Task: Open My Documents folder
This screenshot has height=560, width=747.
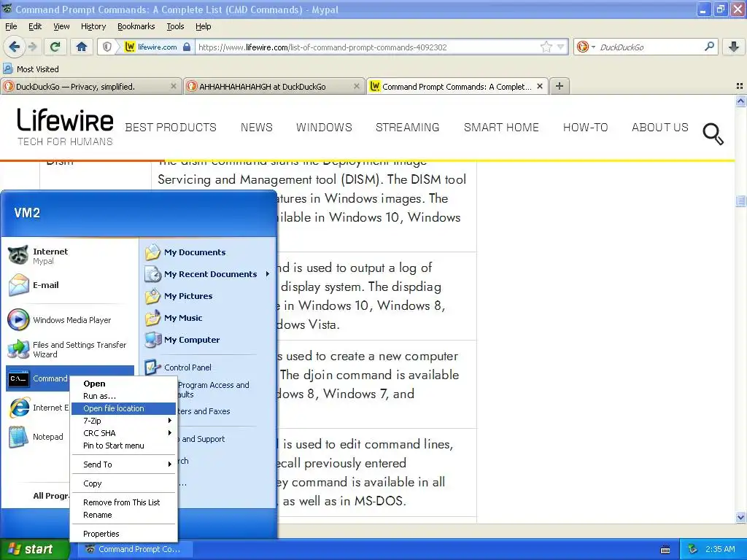Action: [x=208, y=252]
